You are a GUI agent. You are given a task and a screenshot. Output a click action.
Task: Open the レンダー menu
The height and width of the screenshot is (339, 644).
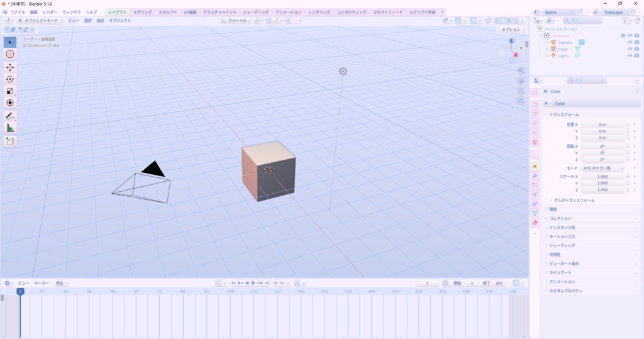click(x=50, y=13)
